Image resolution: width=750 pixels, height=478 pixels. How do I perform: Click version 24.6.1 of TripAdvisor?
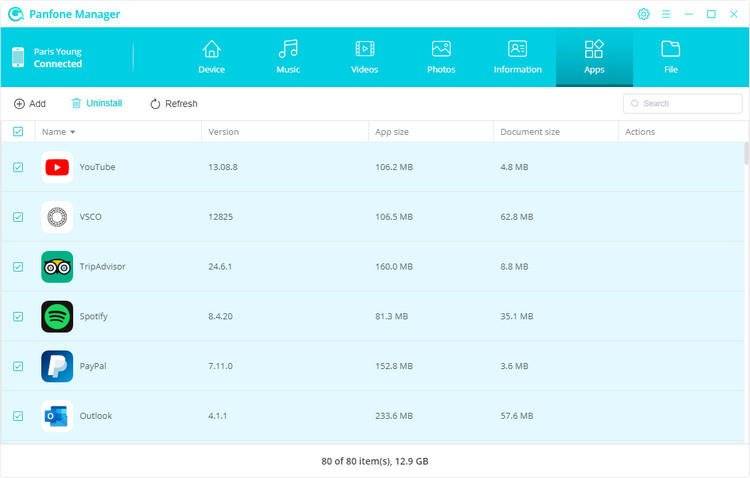tap(220, 267)
